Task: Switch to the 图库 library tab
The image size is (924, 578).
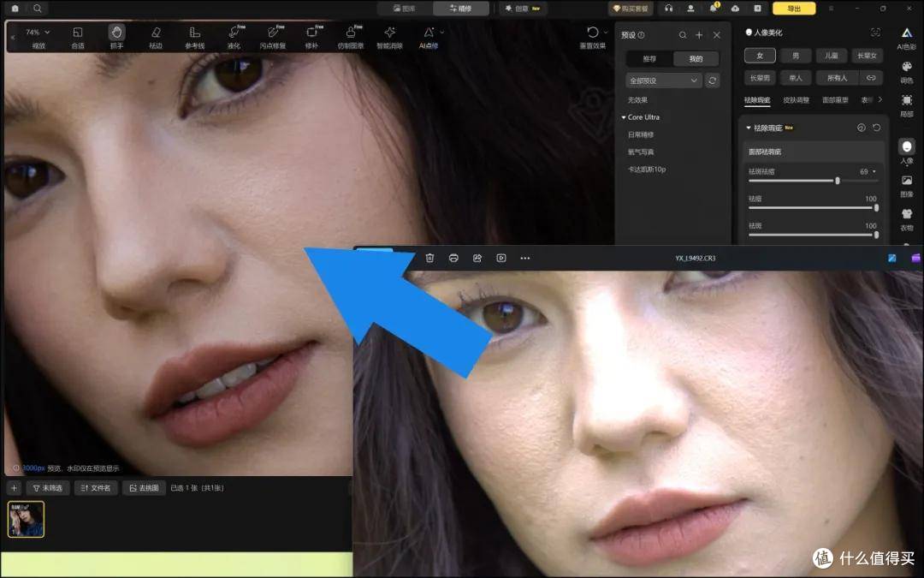Action: 404,9
